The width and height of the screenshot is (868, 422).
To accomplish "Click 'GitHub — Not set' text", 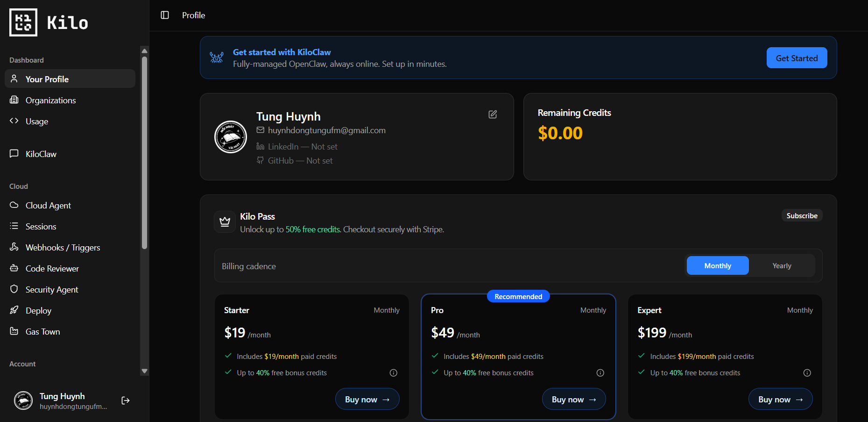I will 300,161.
